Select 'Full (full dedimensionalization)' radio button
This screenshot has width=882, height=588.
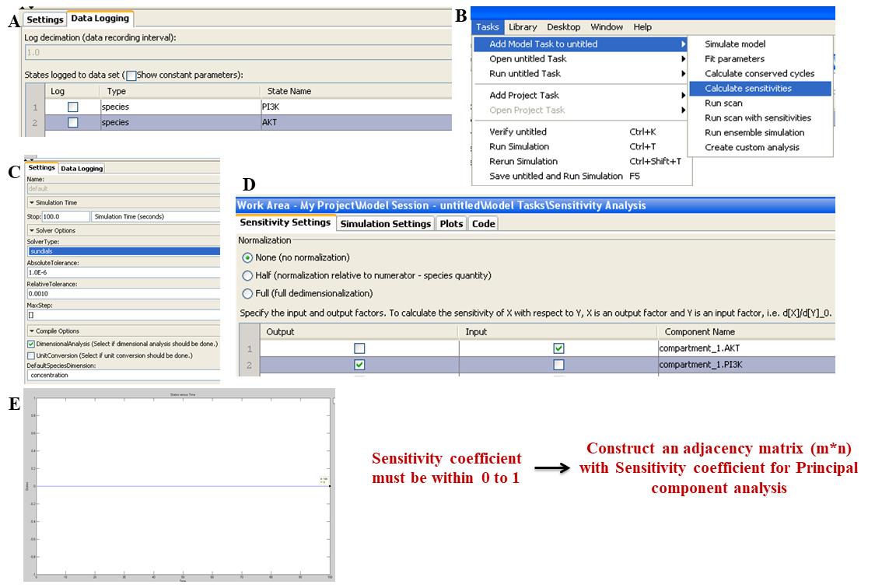[247, 294]
